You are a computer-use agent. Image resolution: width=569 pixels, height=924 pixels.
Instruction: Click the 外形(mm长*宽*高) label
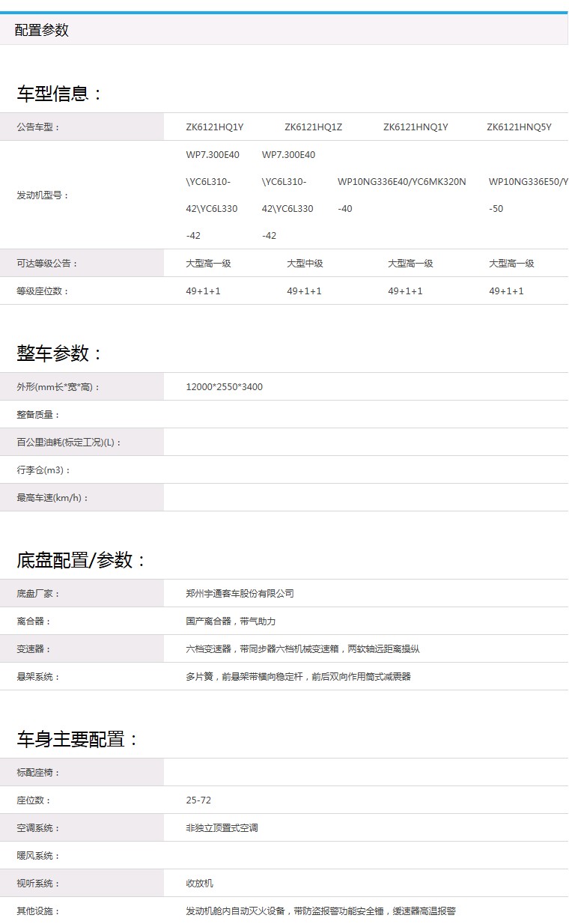coord(58,387)
